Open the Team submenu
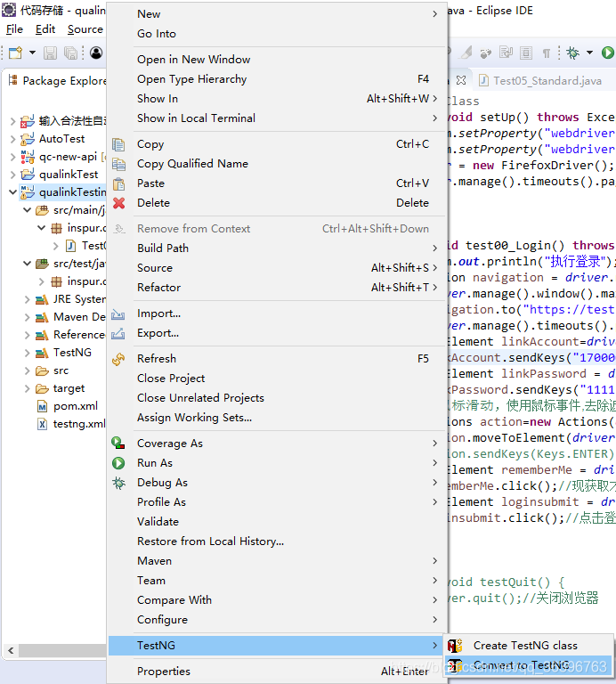This screenshot has height=684, width=616. (x=276, y=581)
